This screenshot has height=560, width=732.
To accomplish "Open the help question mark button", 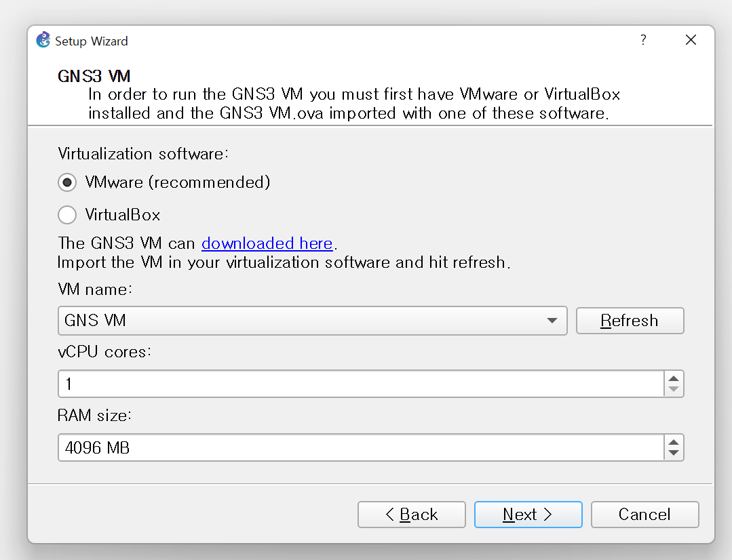I will pos(643,40).
